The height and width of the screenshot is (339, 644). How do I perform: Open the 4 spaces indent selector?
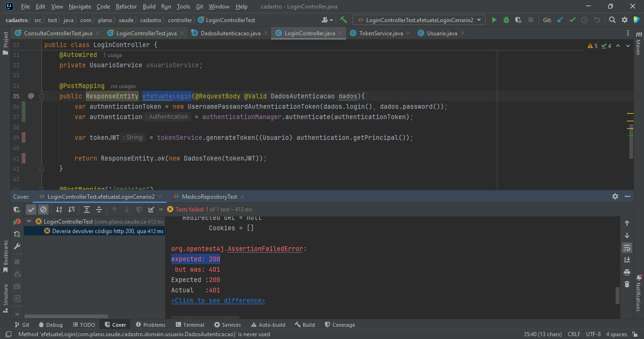[x=616, y=334]
